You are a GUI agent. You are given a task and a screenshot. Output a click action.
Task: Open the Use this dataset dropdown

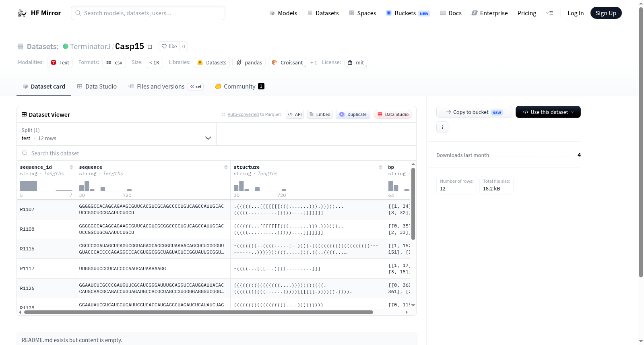tap(548, 112)
